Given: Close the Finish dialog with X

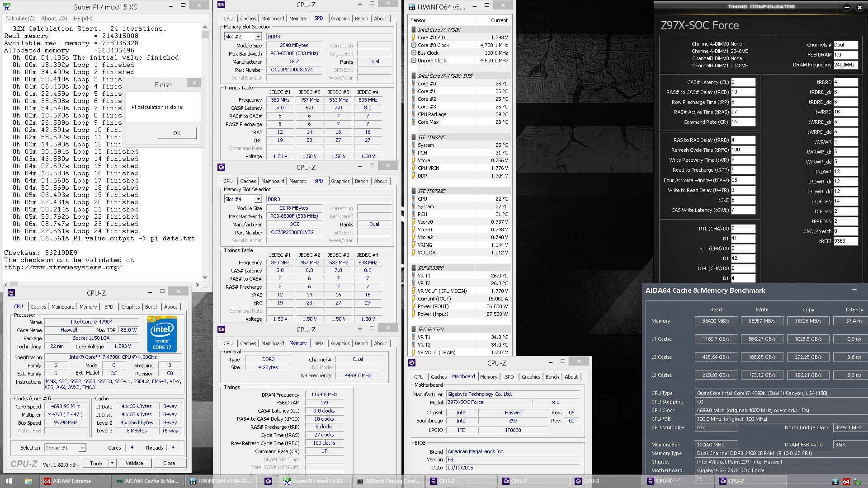Looking at the screenshot, I should point(194,83).
